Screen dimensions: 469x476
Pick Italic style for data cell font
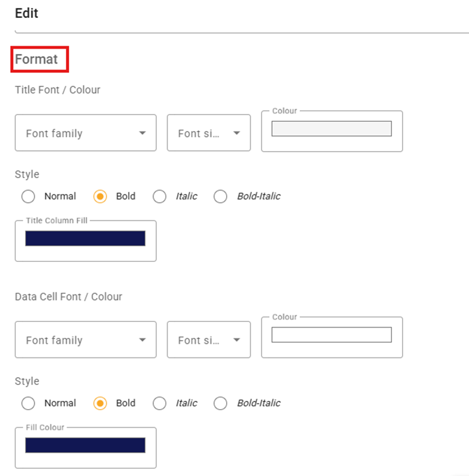coord(160,404)
